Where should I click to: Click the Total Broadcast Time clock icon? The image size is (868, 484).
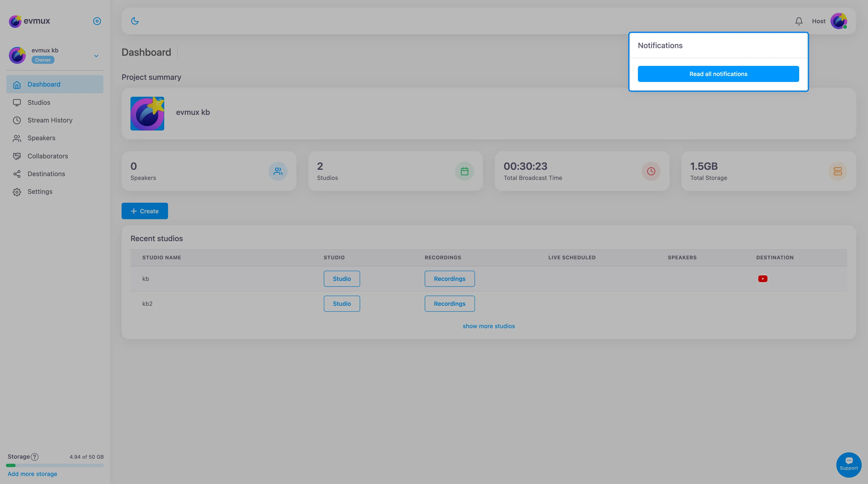pyautogui.click(x=651, y=171)
